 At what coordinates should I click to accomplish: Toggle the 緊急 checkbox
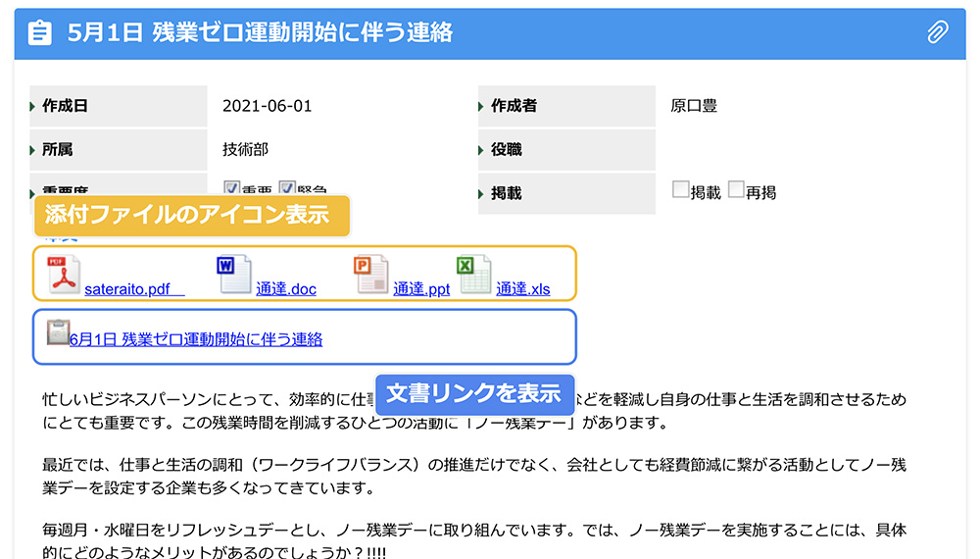point(287,188)
